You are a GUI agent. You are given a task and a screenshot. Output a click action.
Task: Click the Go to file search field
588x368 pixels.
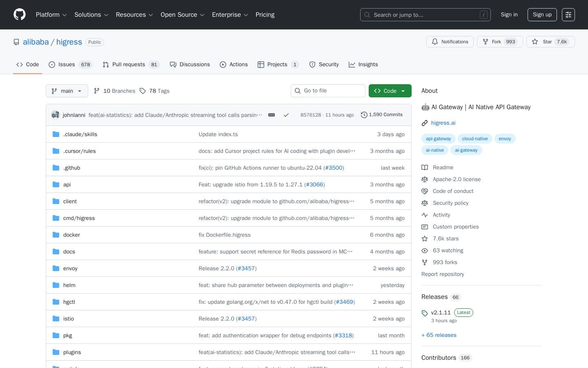click(x=328, y=90)
